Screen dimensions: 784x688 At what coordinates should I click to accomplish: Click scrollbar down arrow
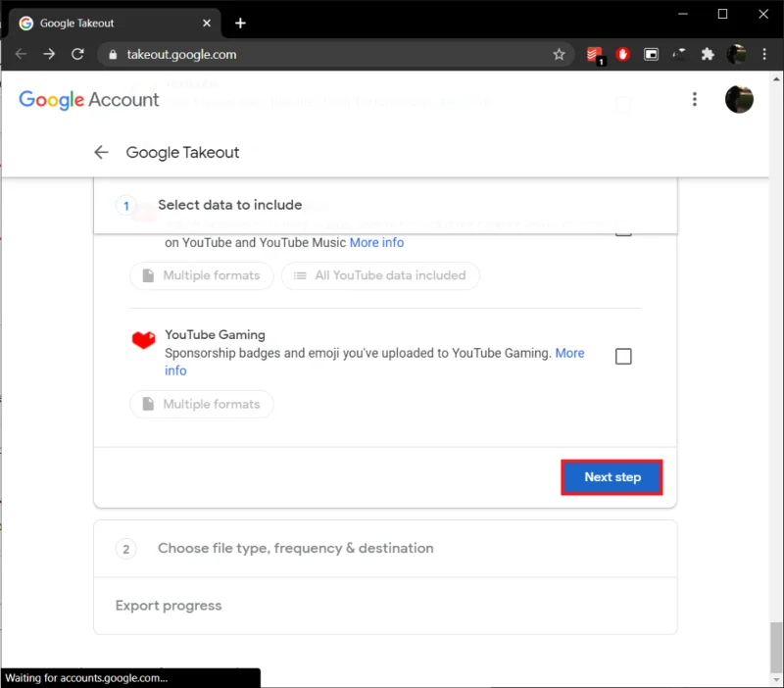coord(775,680)
